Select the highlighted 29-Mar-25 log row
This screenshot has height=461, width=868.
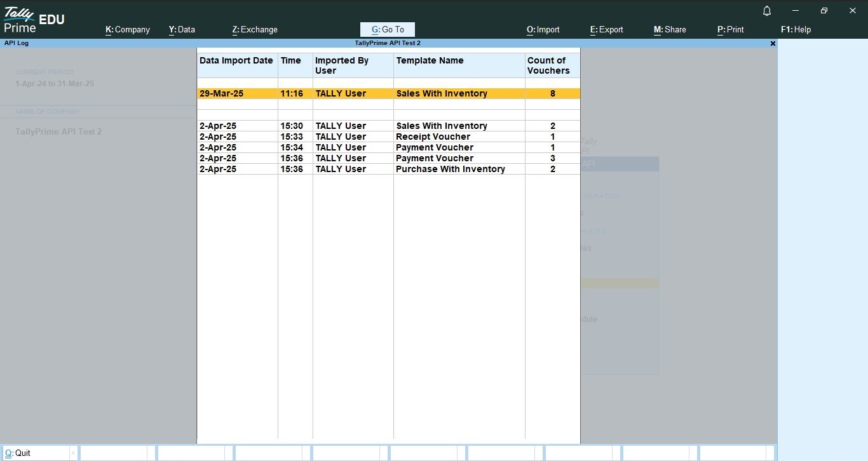click(x=389, y=93)
